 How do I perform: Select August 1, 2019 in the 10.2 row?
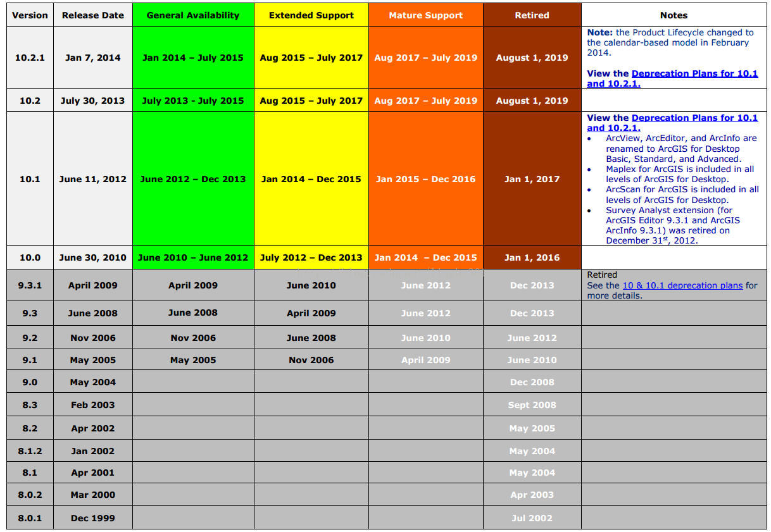pyautogui.click(x=532, y=100)
